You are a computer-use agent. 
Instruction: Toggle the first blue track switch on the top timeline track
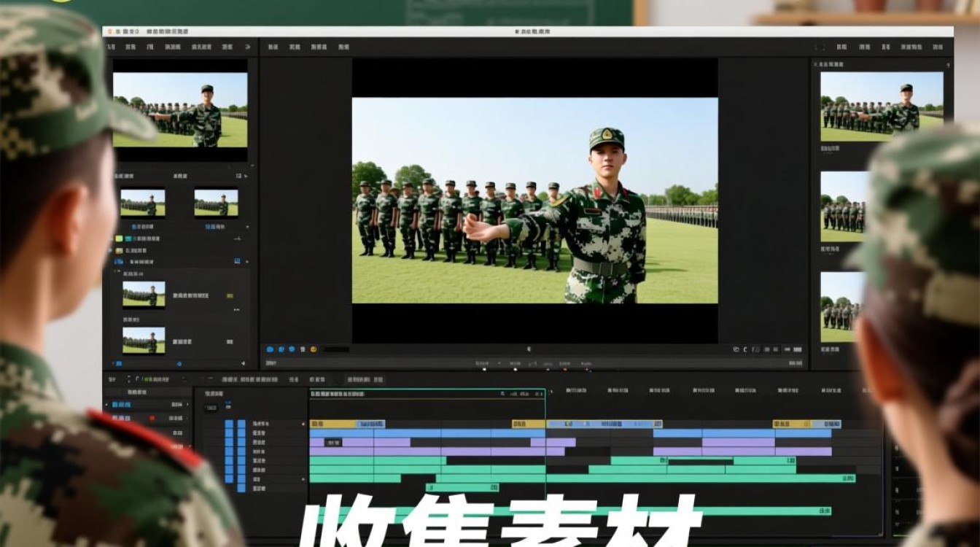click(229, 424)
